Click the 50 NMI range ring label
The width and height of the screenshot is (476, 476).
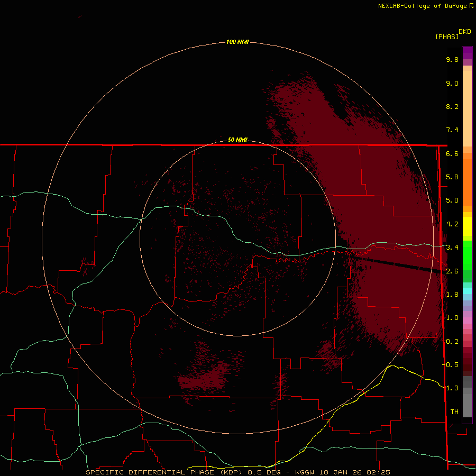[237, 140]
